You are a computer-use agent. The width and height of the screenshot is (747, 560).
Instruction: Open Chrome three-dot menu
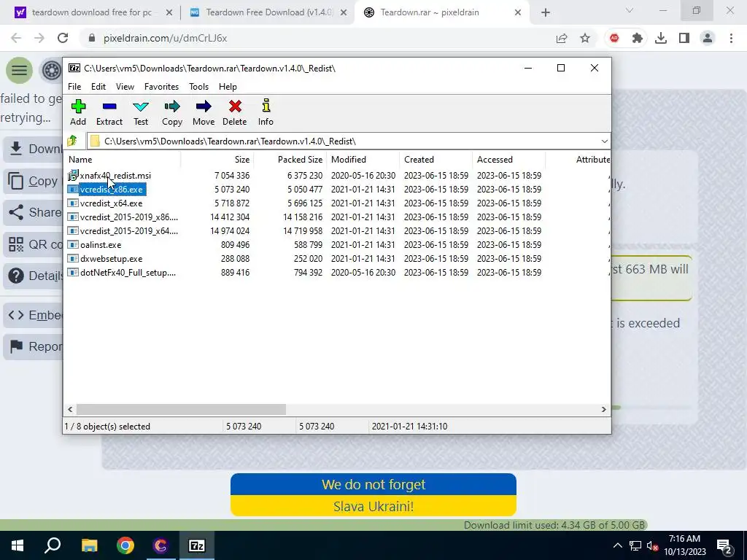point(731,38)
